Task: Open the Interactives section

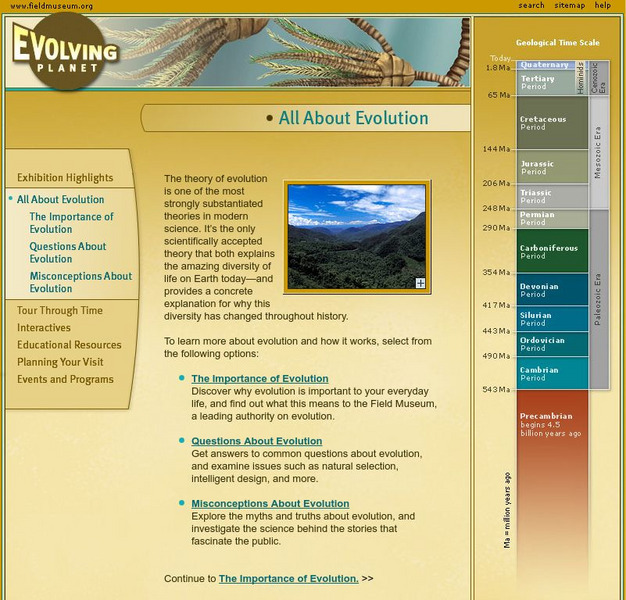Action: point(44,327)
